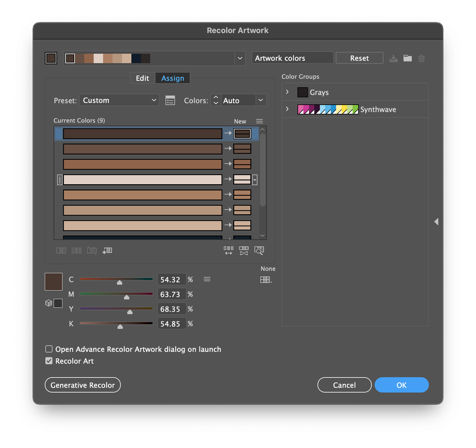
Task: Check Open Advance Recolor Artwork dialog on launch
Action: (x=49, y=348)
